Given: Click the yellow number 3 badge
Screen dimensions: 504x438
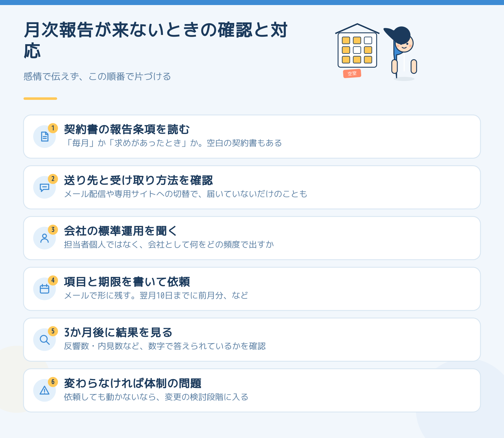Looking at the screenshot, I should [53, 230].
